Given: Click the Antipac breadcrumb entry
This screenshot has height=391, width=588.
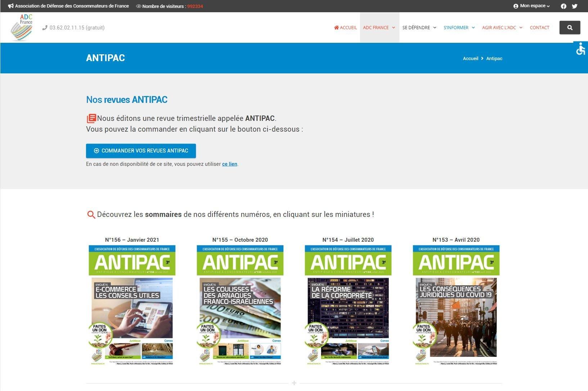Looking at the screenshot, I should coord(494,58).
